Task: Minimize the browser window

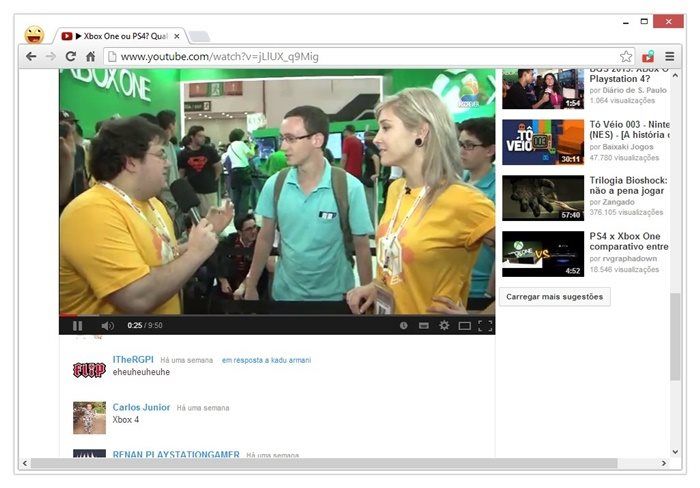Action: (x=626, y=21)
